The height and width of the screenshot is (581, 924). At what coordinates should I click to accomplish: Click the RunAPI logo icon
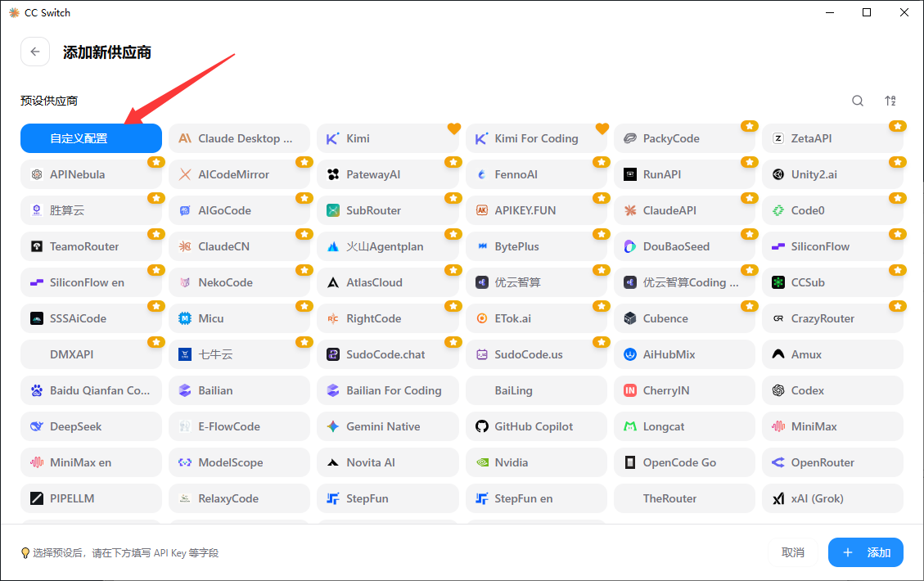pos(630,174)
